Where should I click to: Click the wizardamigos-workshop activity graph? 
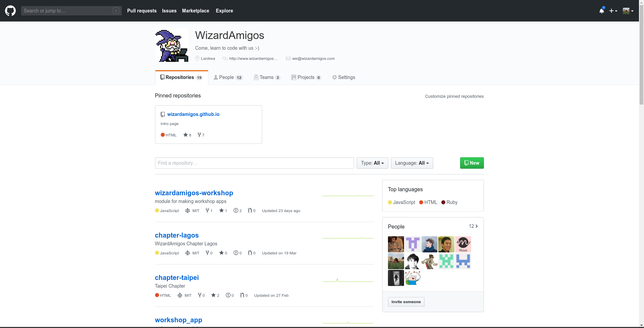click(348, 195)
